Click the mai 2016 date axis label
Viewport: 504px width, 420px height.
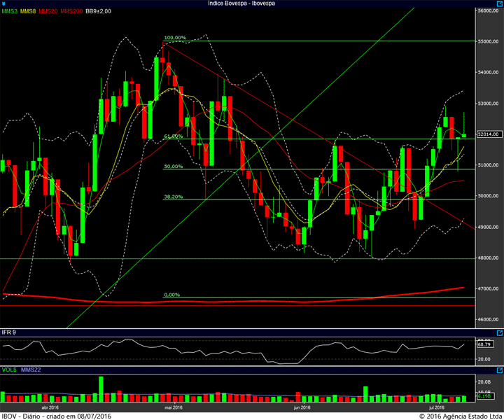click(174, 407)
